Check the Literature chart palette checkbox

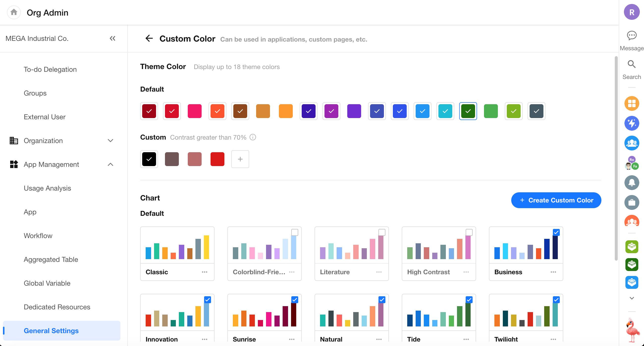(382, 232)
